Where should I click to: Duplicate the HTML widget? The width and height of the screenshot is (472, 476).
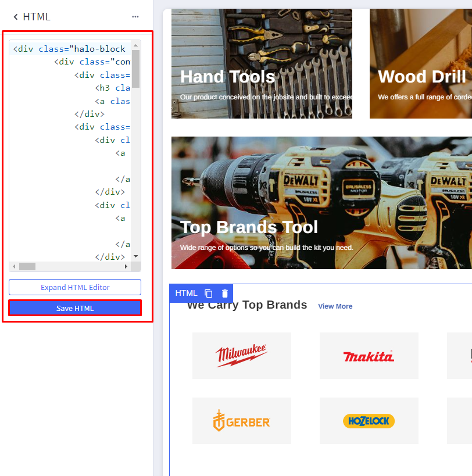209,294
